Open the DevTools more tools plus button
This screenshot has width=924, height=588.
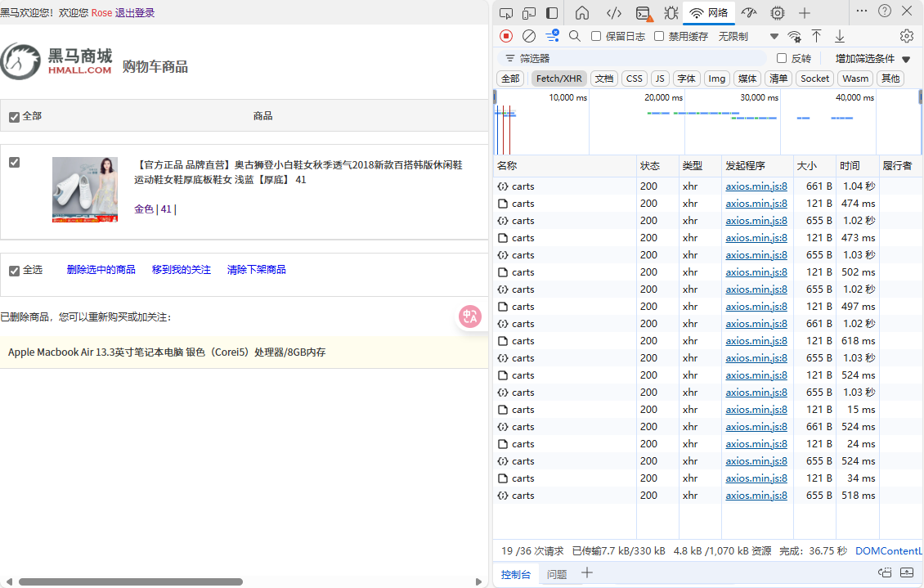coord(805,13)
